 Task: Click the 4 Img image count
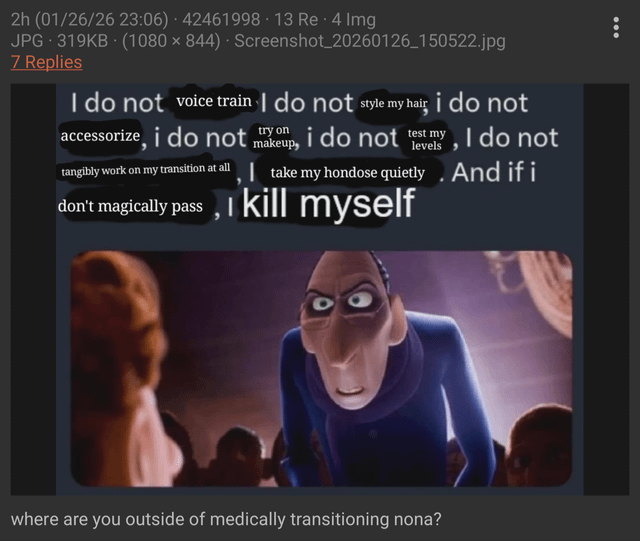(354, 20)
